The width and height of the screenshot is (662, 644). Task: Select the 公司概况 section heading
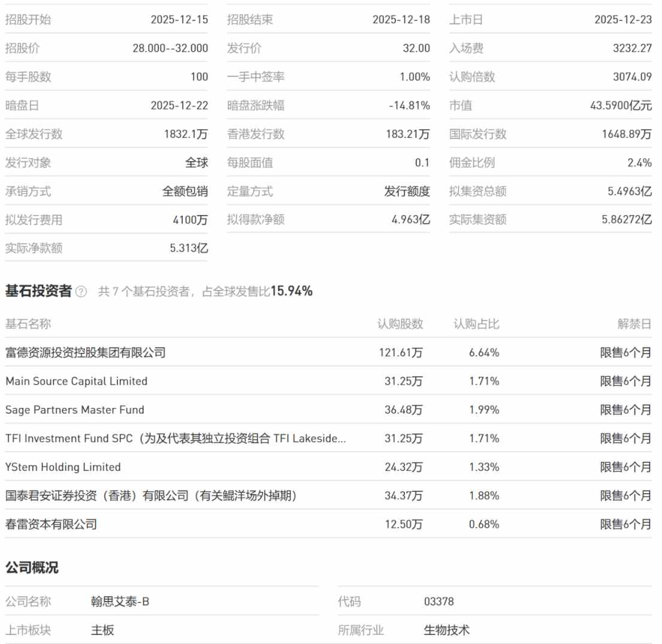tap(32, 567)
